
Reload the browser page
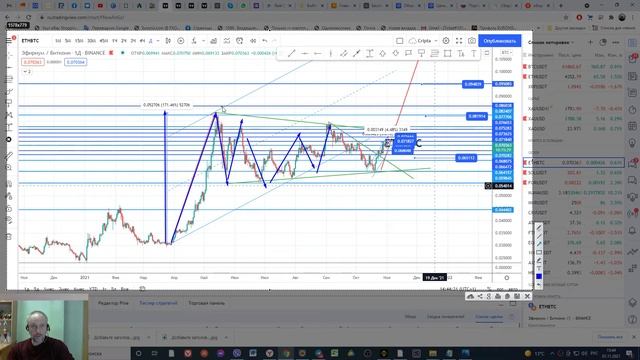[x=28, y=18]
